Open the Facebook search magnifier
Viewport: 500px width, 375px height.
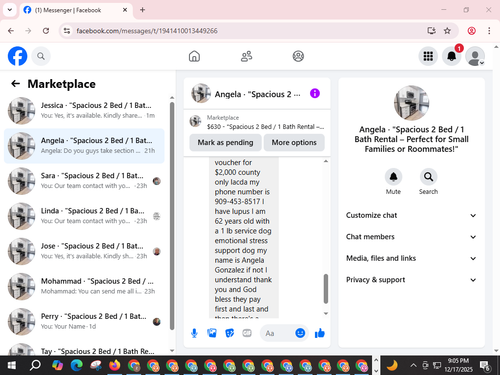pos(41,56)
